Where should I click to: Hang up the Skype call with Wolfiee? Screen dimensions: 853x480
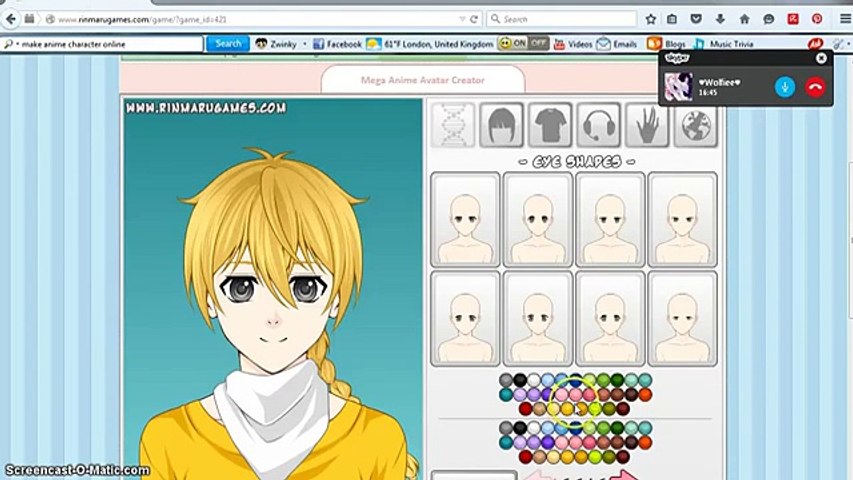[815, 87]
